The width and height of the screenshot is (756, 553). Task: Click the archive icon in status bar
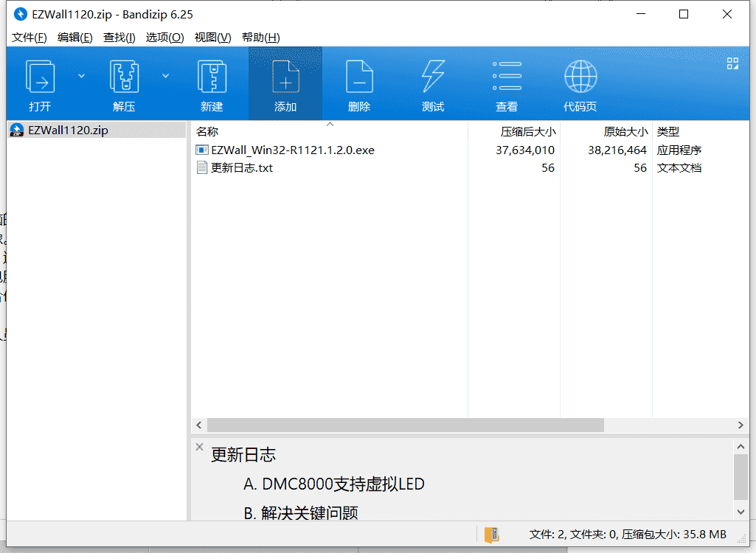click(x=492, y=534)
